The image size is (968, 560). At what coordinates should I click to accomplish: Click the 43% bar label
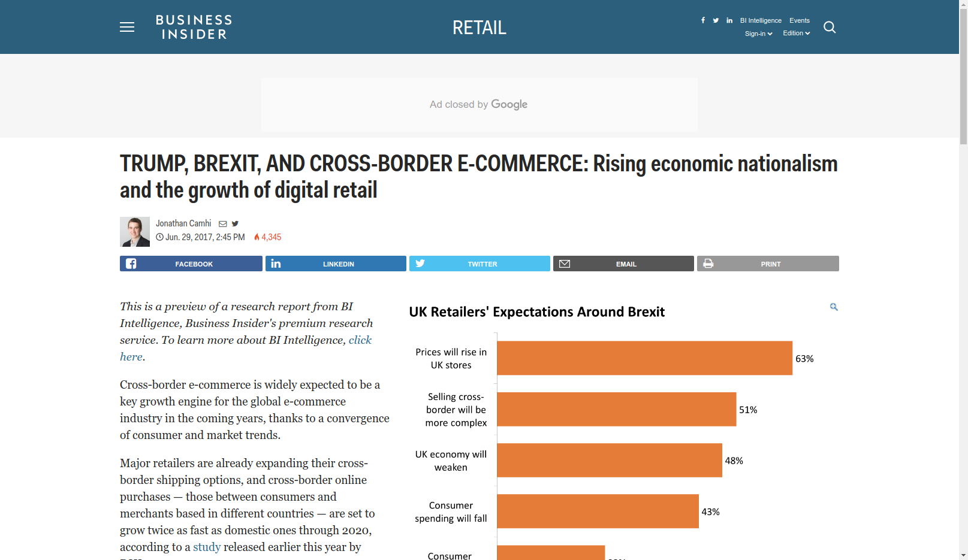click(x=711, y=511)
